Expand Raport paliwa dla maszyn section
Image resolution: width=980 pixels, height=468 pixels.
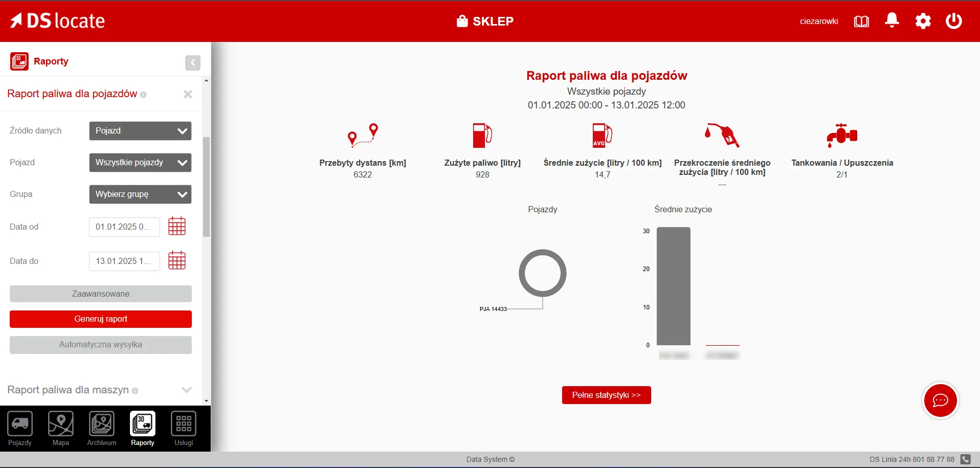coord(187,390)
